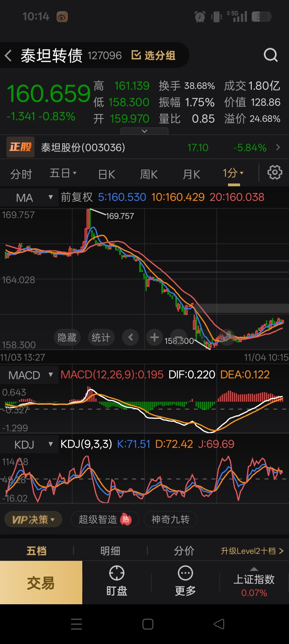Open the MA indicator dropdown
Image resolution: width=289 pixels, height=644 pixels.
[x=29, y=198]
